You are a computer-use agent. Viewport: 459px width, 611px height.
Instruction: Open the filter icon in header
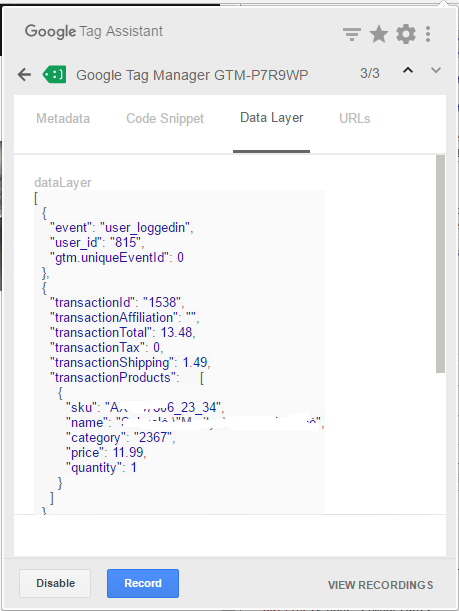pyautogui.click(x=351, y=34)
